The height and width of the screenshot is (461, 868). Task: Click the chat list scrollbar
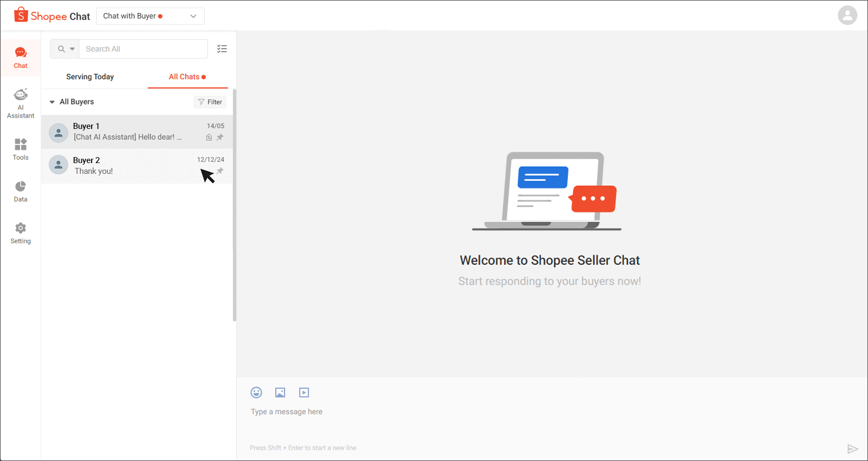click(235, 205)
